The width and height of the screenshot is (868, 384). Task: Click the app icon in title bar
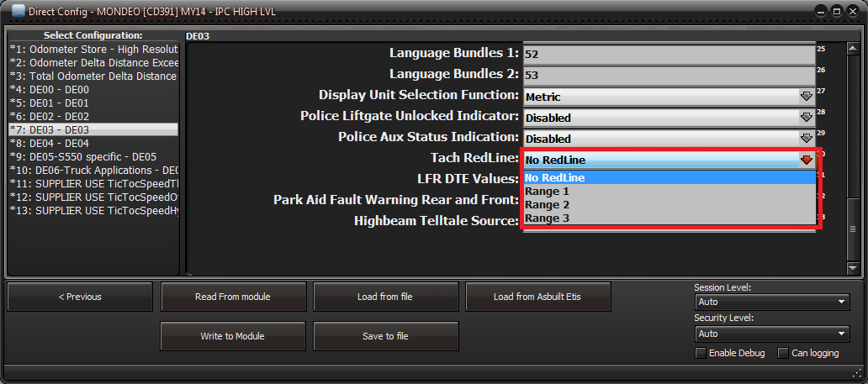pyautogui.click(x=17, y=12)
